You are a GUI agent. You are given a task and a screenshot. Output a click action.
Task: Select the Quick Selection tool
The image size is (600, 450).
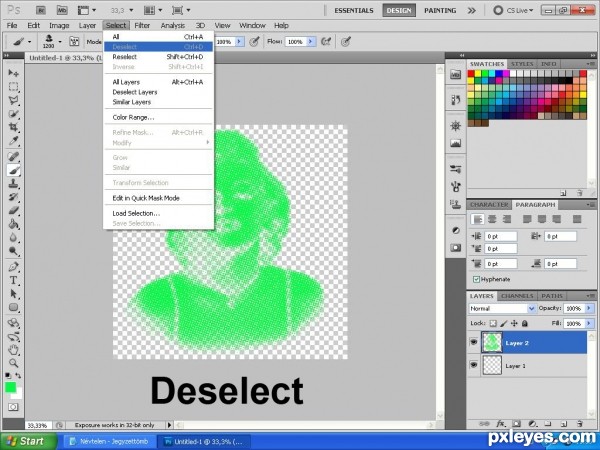tap(13, 114)
